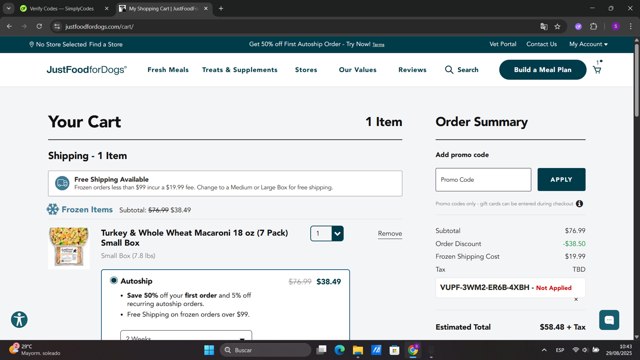Open the Vet Portal link
The width and height of the screenshot is (640, 360).
point(503,44)
